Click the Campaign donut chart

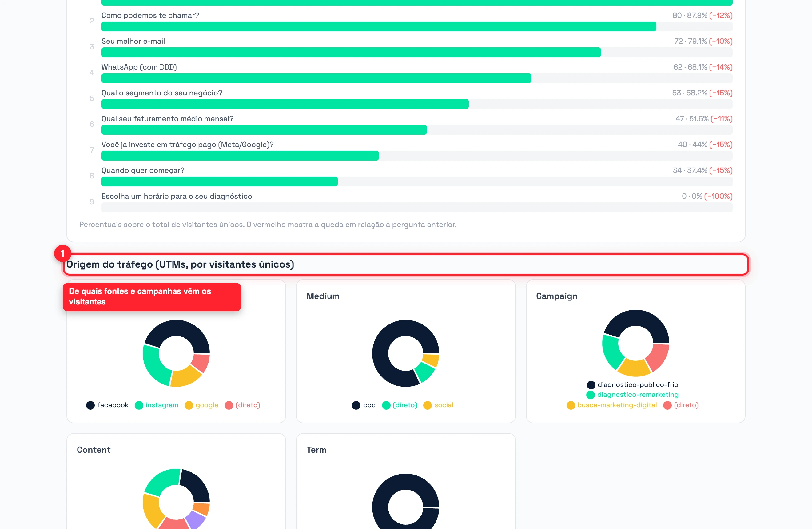pos(636,343)
